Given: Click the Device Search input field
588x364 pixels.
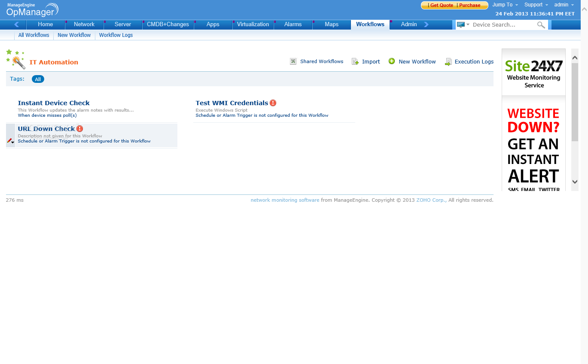Looking at the screenshot, I should [503, 25].
